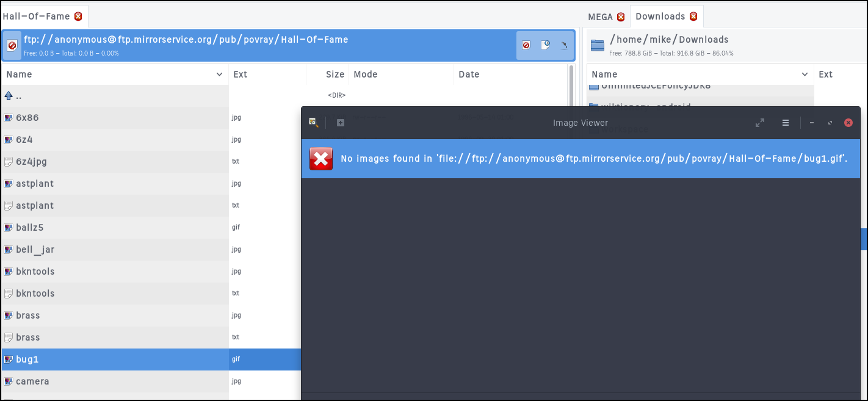The image size is (868, 401).
Task: Click the red error X icon in Image Viewer
Action: (x=321, y=159)
